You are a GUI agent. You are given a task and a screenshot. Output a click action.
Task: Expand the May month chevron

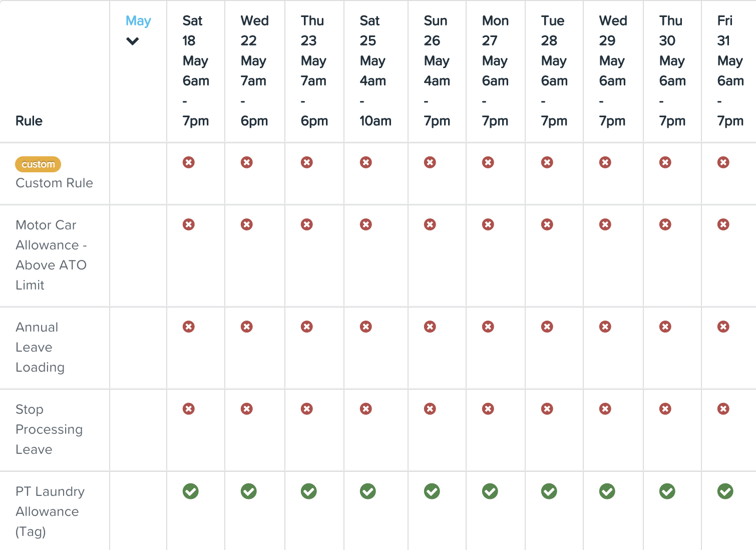[x=133, y=41]
